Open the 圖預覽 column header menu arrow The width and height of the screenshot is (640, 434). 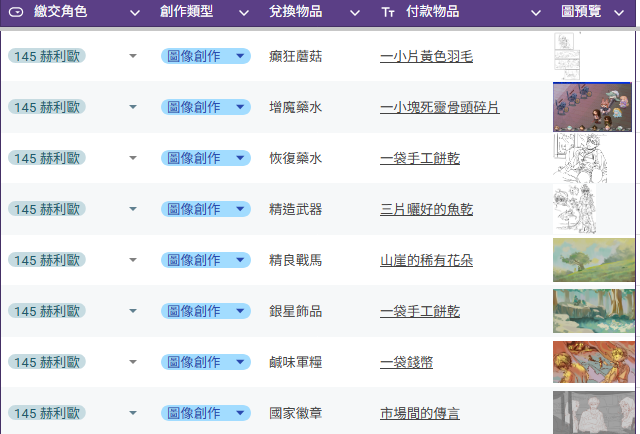(619, 13)
